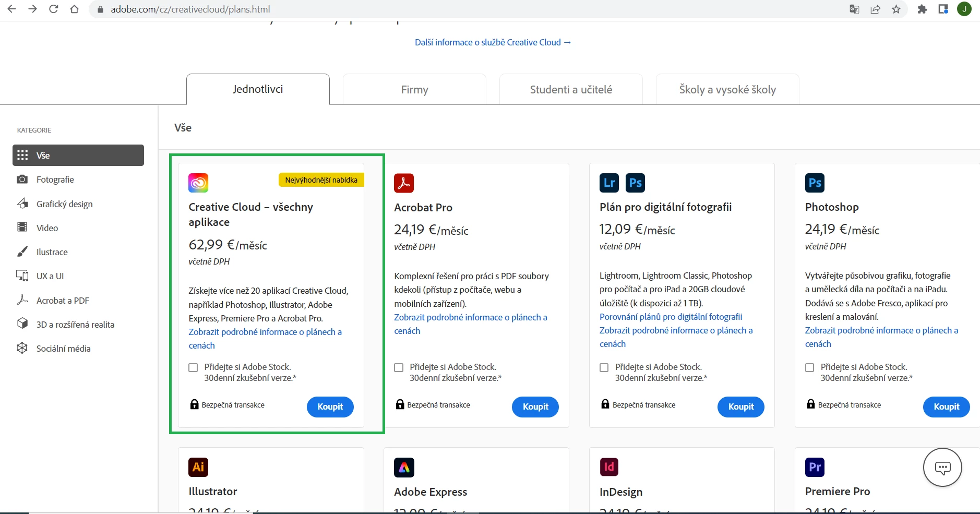Click the Premiere Pro Pr icon

tap(815, 467)
